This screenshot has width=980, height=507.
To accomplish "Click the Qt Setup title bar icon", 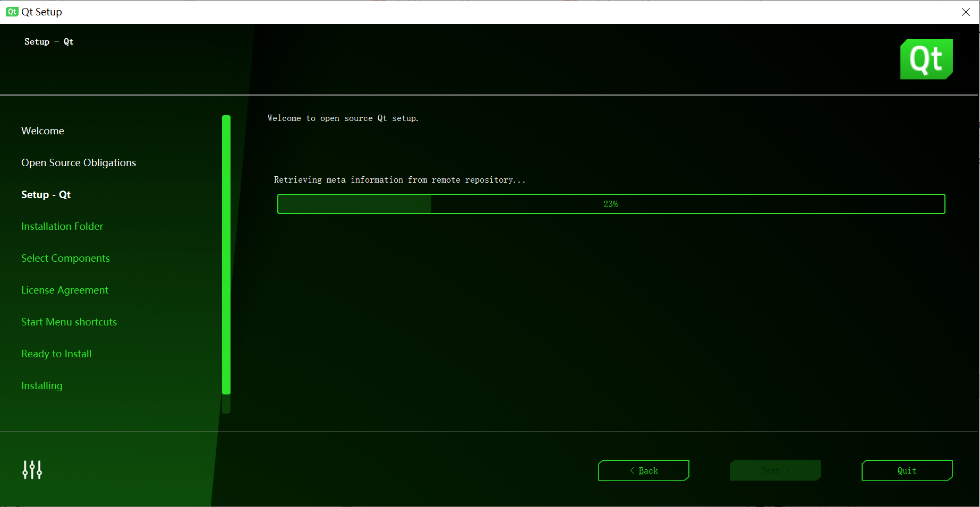I will [x=12, y=12].
